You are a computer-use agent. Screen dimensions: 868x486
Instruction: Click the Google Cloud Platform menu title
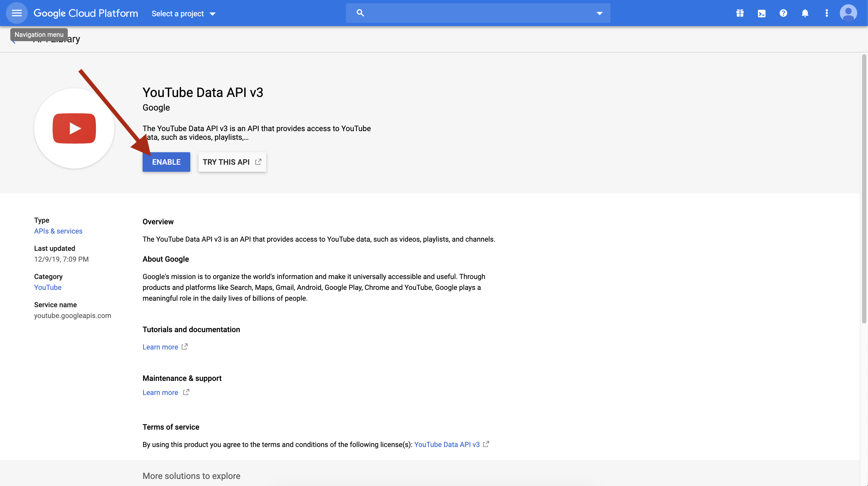[86, 13]
